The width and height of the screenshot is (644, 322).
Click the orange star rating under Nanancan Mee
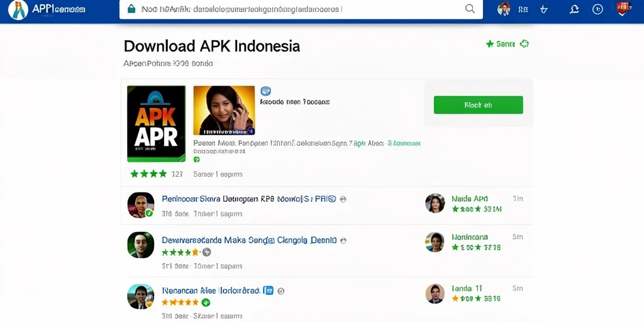click(x=180, y=303)
